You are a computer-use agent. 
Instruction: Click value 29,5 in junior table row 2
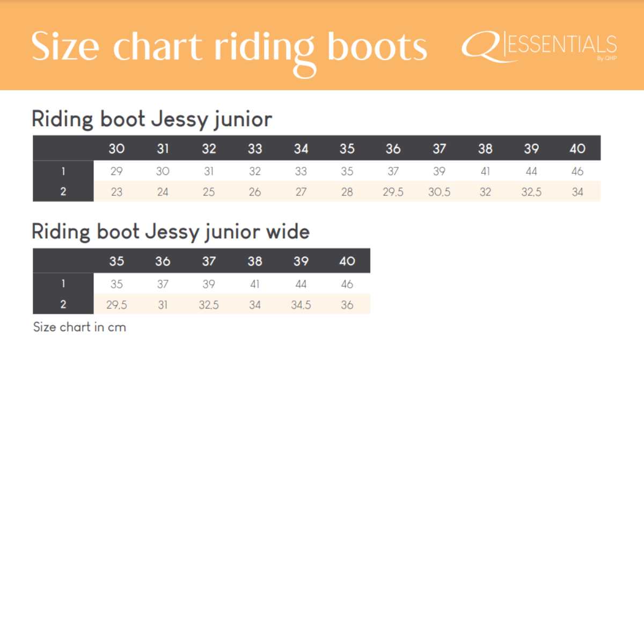[393, 192]
